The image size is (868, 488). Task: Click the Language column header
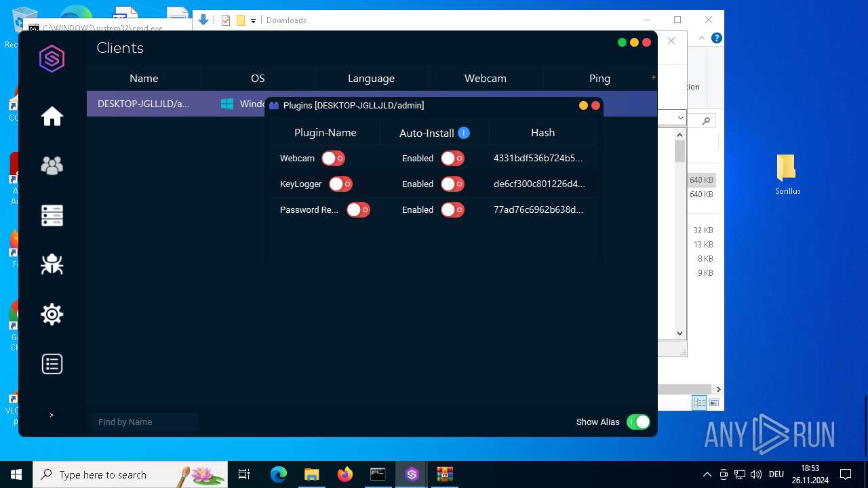click(371, 79)
